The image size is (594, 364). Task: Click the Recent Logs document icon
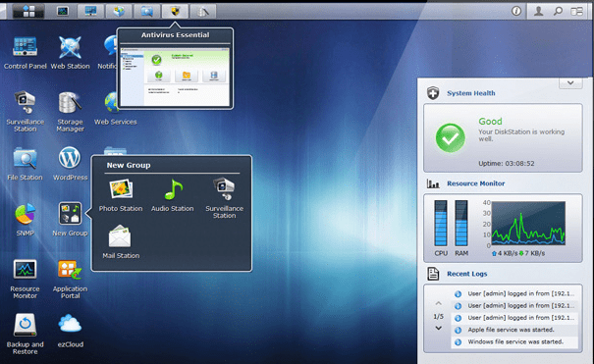tap(433, 274)
